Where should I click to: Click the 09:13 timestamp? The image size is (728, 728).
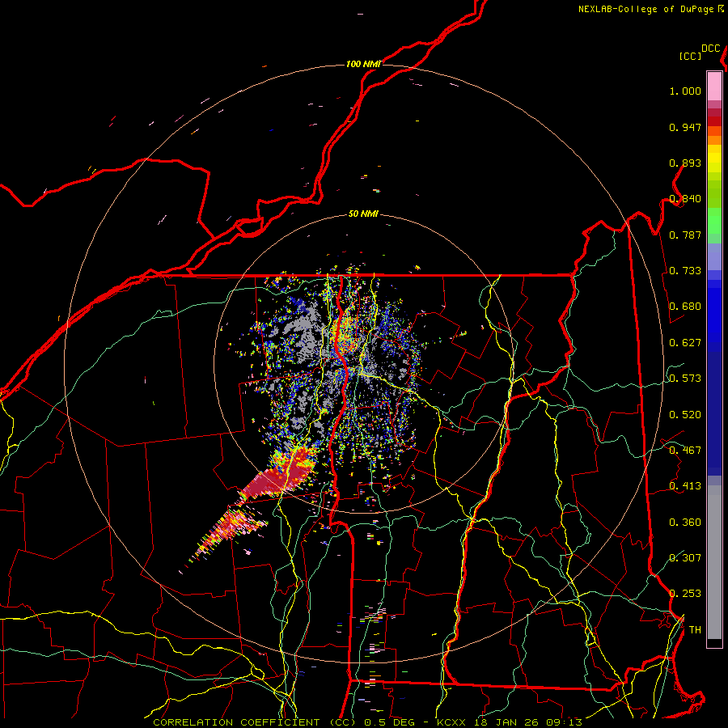563,722
